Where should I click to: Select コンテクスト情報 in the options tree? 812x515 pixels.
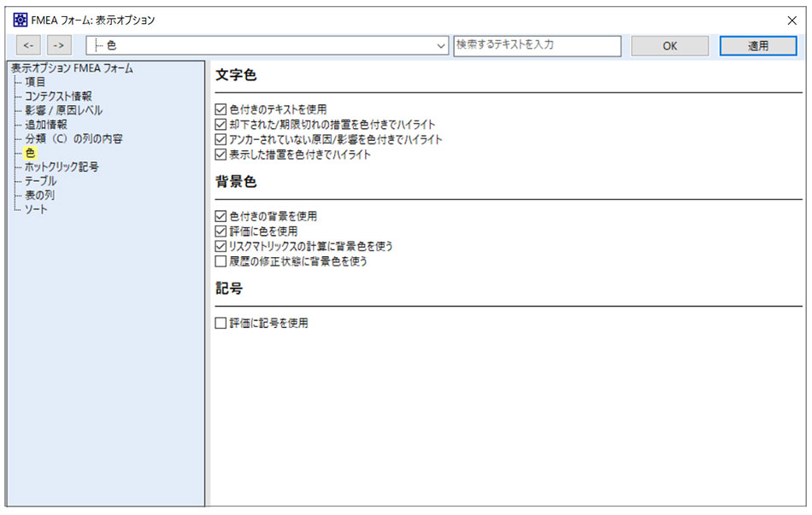58,97
